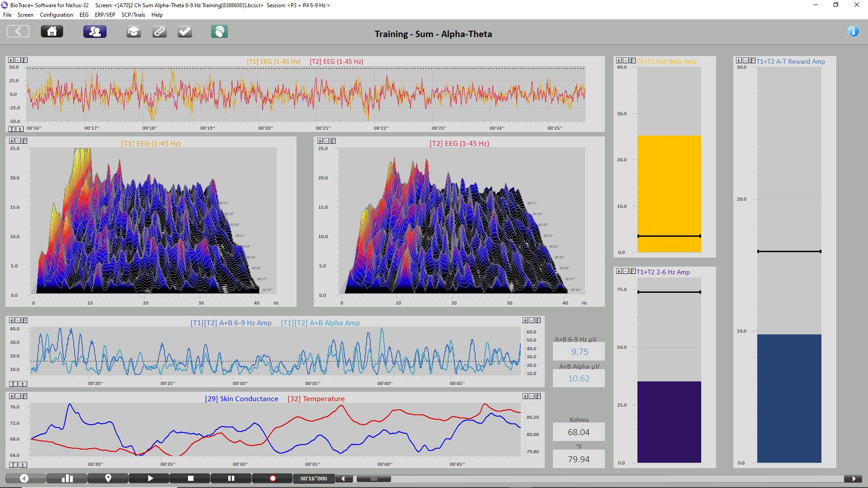The height and width of the screenshot is (488, 868).
Task: Click the location marker pin button
Action: tap(108, 479)
